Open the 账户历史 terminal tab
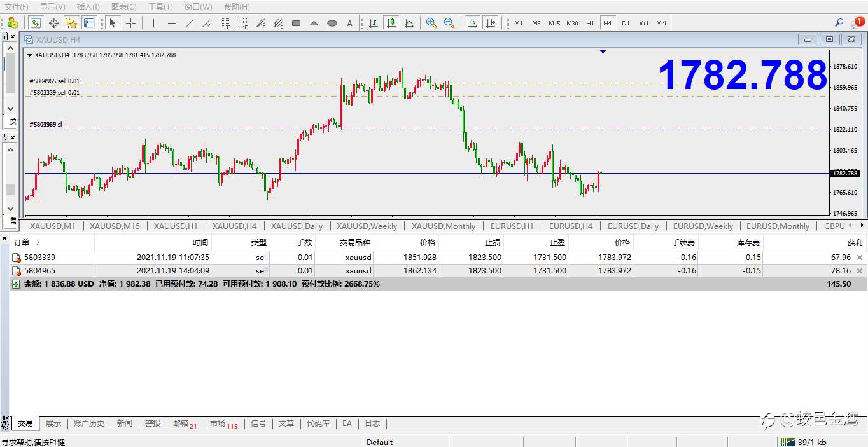The width and height of the screenshot is (868, 447). coord(89,423)
